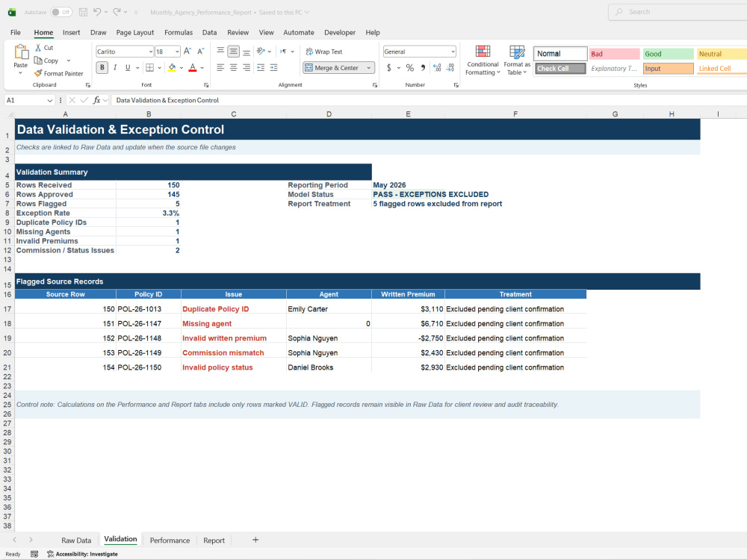Viewport: 747px width, 560px height.
Task: Go to the Report sheet tab
Action: 214,540
